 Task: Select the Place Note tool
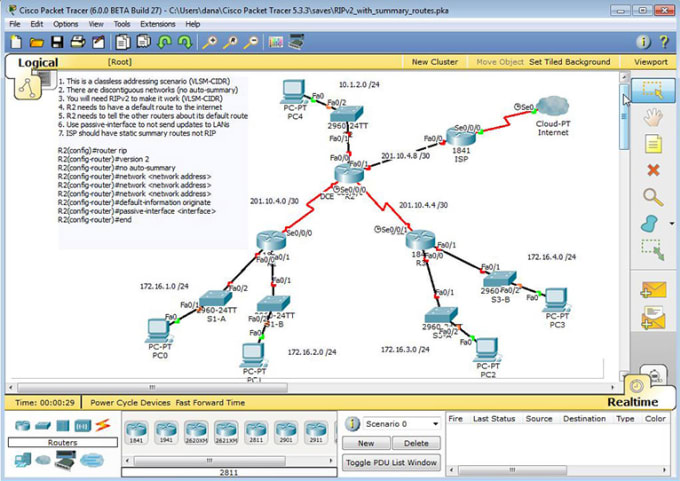[653, 144]
